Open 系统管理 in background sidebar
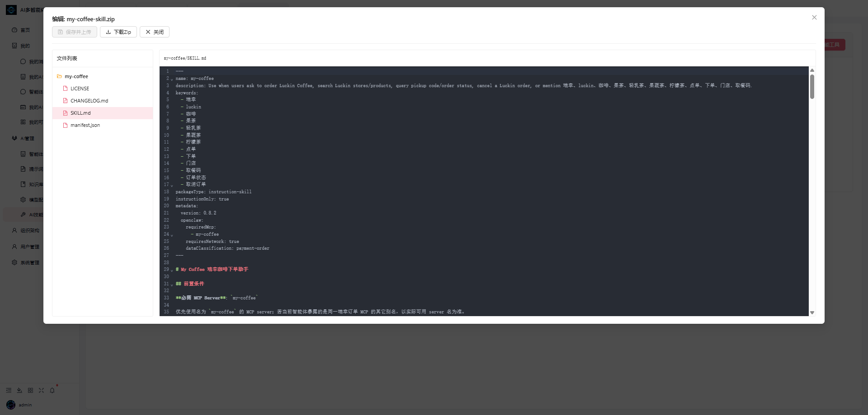868x415 pixels. 29,262
